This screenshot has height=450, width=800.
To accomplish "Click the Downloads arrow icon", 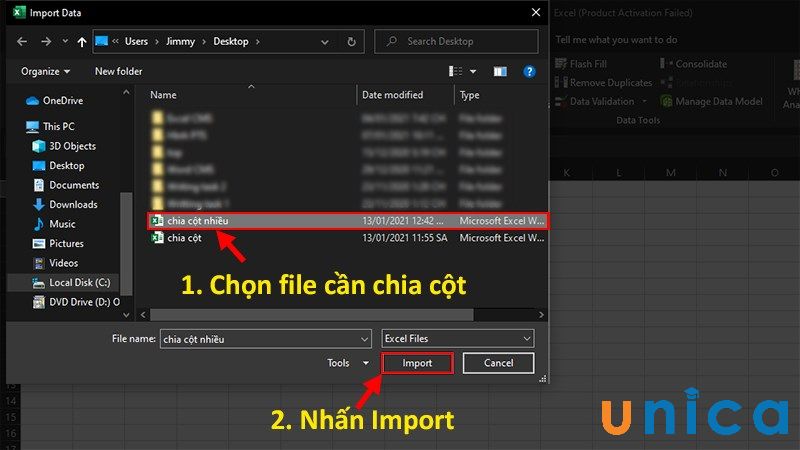I will pos(39,205).
